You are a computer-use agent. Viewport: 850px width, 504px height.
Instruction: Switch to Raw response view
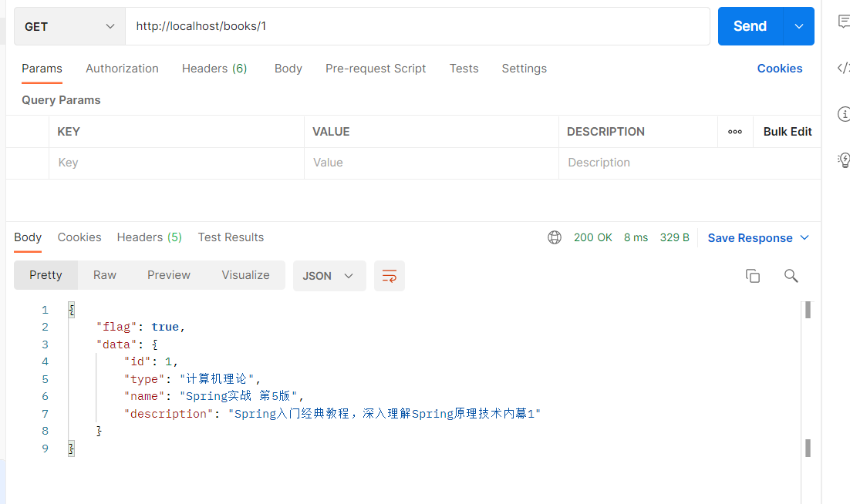click(105, 275)
